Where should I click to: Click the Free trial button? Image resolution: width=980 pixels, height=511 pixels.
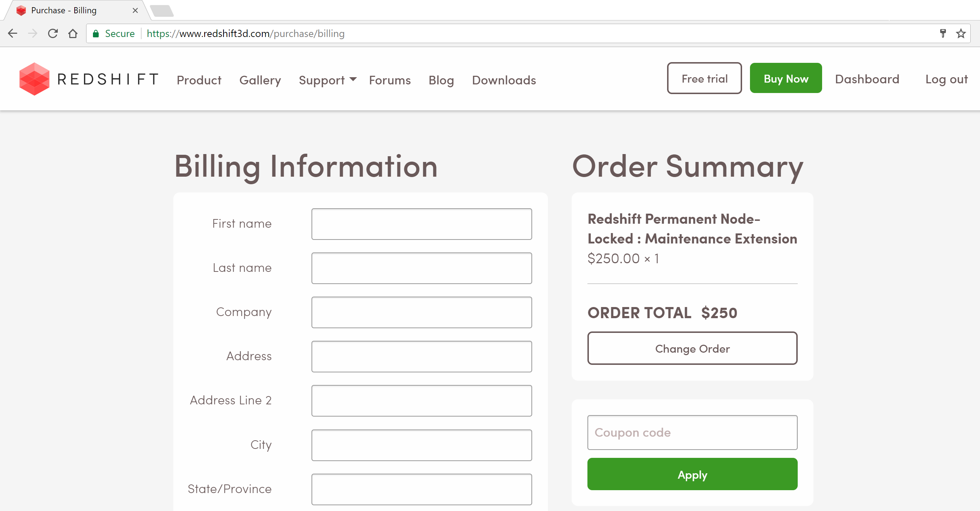(704, 78)
